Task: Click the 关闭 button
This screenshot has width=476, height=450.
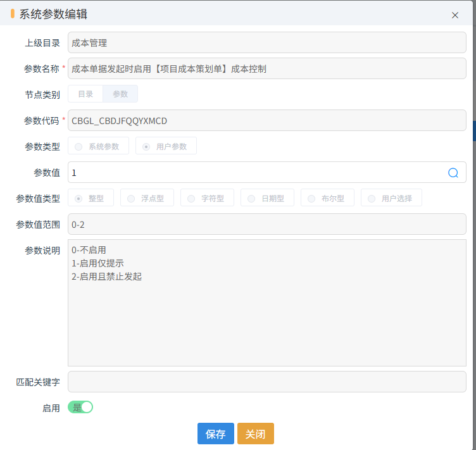Action: [x=255, y=434]
